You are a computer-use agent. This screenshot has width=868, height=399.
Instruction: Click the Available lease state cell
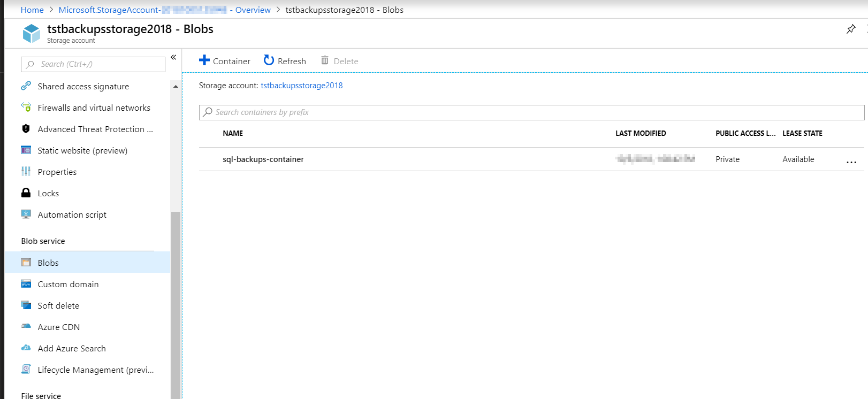tap(798, 159)
